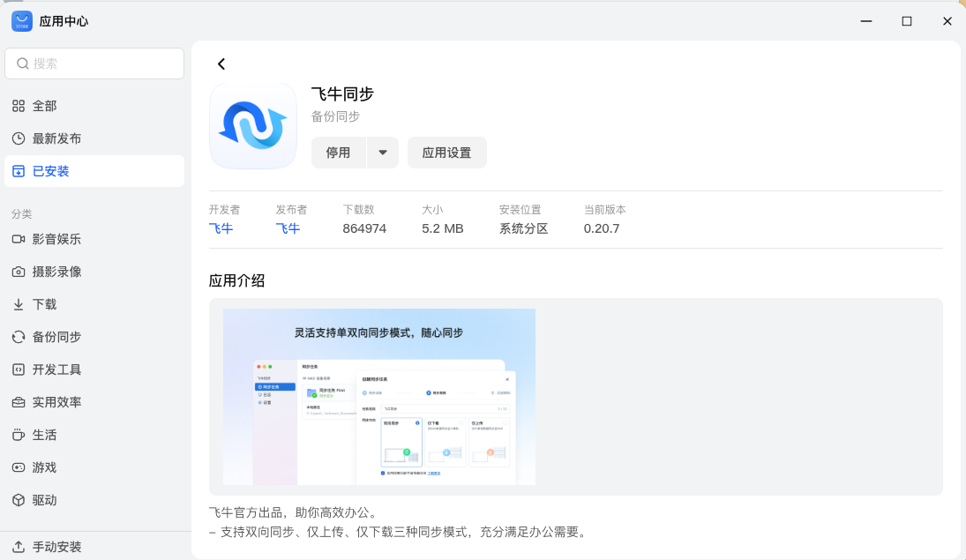Click the 应用介绍 heading

[236, 281]
